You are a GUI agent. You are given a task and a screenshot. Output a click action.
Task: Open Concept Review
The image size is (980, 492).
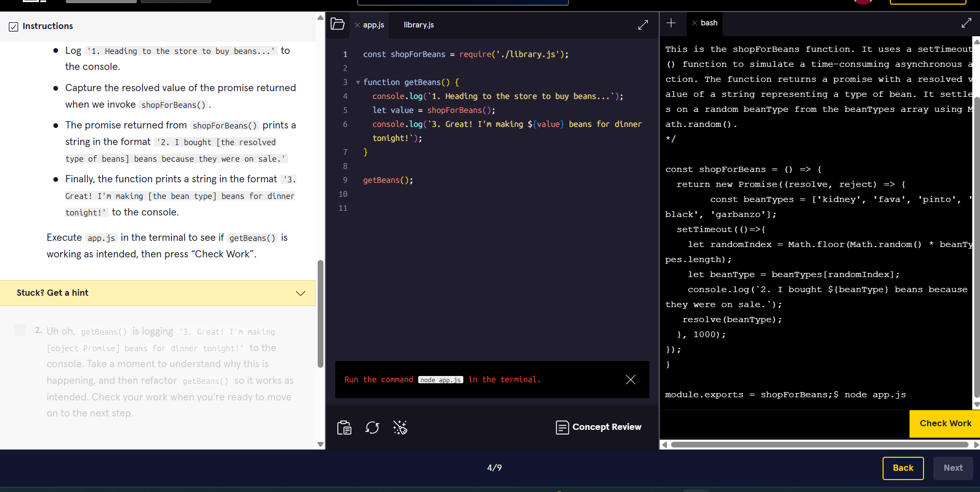tap(599, 427)
